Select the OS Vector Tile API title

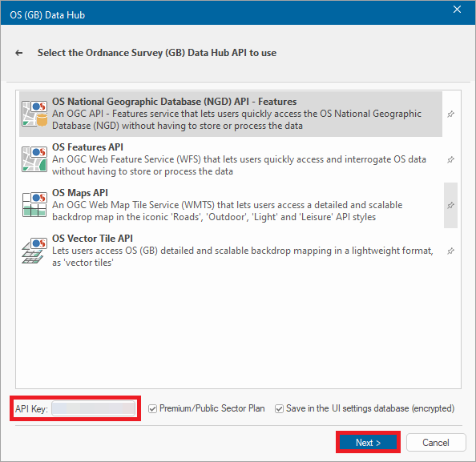click(x=93, y=239)
